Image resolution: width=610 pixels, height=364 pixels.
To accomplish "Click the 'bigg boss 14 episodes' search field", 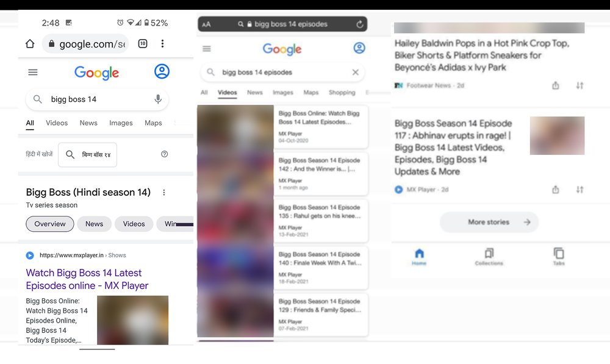I will pos(282,73).
